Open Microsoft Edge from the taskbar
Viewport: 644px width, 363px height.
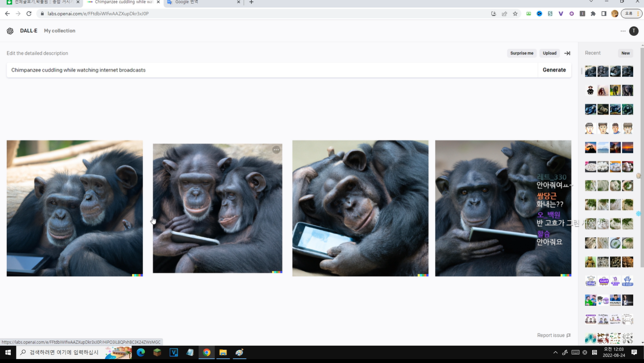tap(141, 353)
